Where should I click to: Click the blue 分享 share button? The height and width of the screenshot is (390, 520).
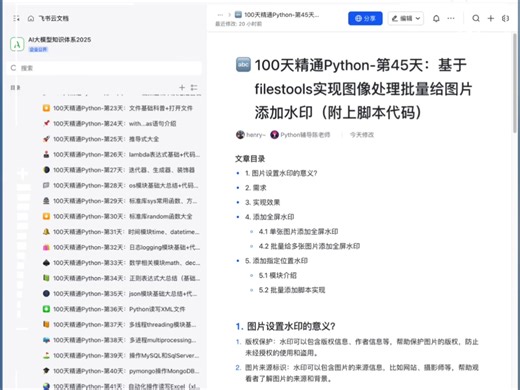[365, 18]
